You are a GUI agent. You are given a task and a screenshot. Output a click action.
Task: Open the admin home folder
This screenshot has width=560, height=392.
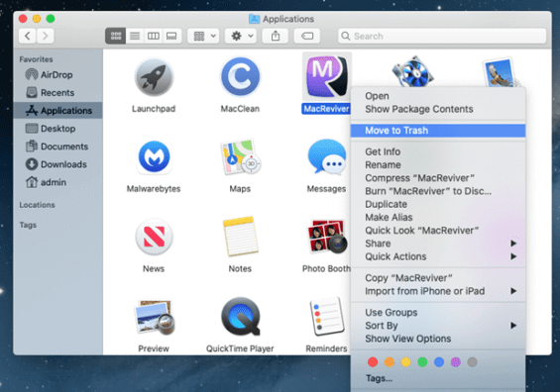(x=57, y=182)
